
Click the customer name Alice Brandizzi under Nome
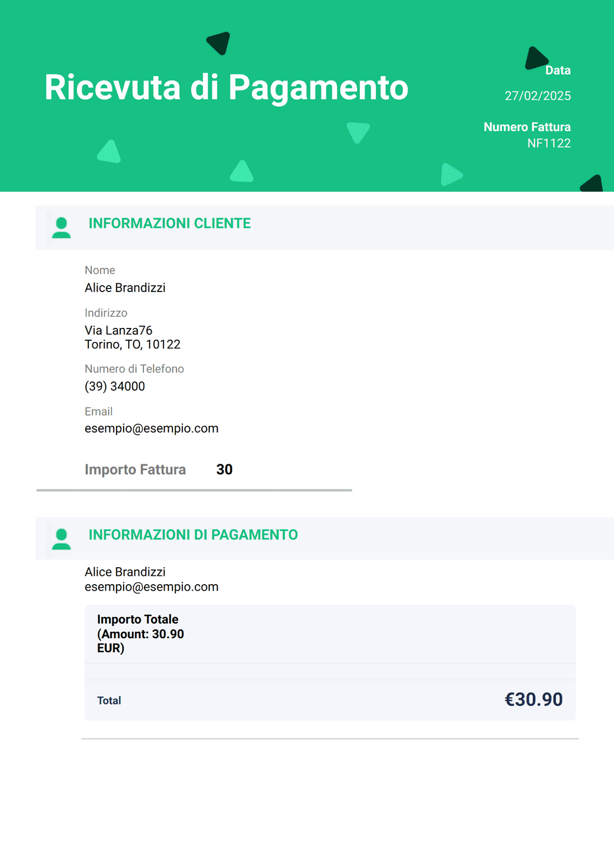pyautogui.click(x=125, y=288)
